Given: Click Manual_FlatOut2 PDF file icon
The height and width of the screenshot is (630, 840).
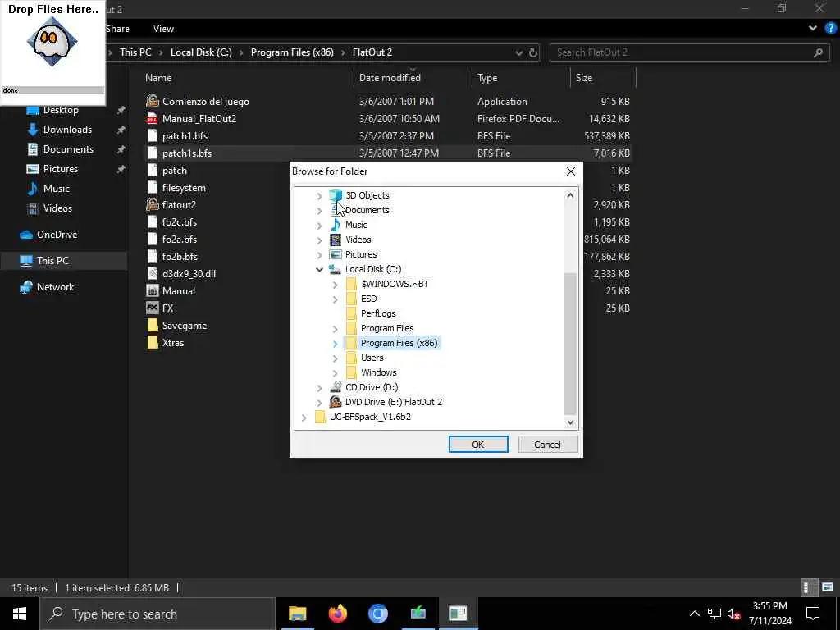Looking at the screenshot, I should click(153, 118).
